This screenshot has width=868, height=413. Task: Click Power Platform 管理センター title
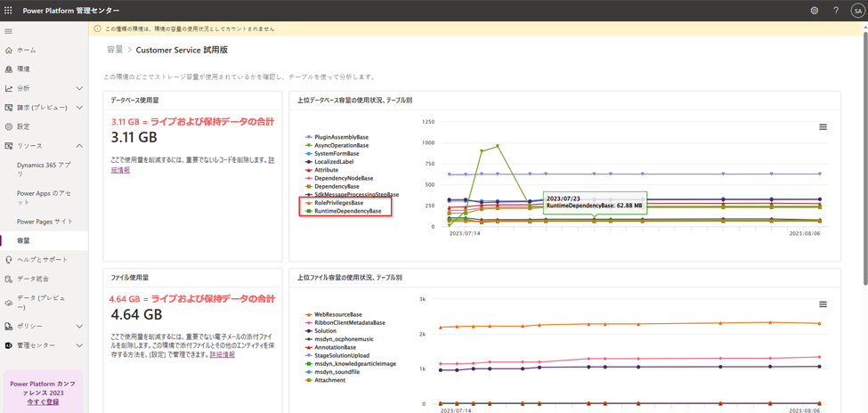71,11
